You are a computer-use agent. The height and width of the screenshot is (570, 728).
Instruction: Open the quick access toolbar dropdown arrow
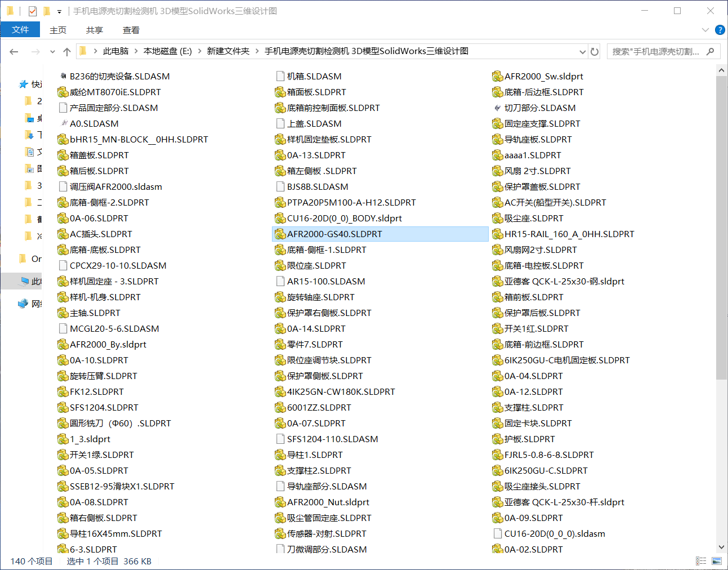pyautogui.click(x=59, y=11)
